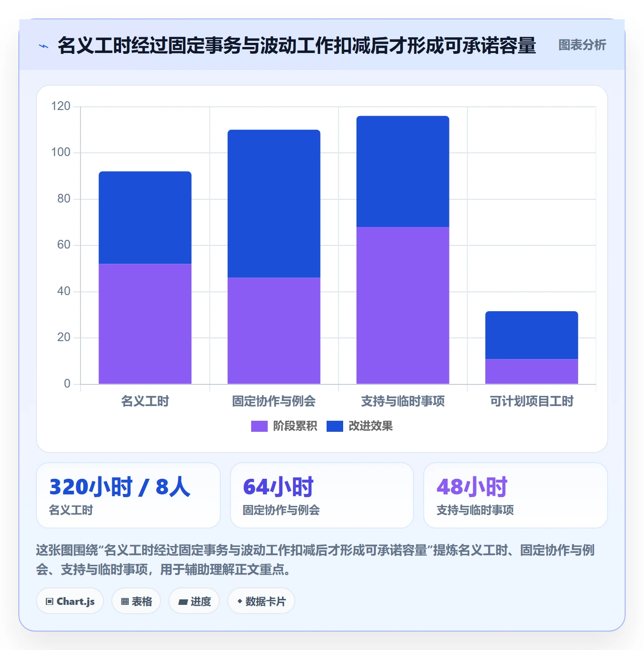Click the 可计划项目工时 x-axis label

(531, 401)
